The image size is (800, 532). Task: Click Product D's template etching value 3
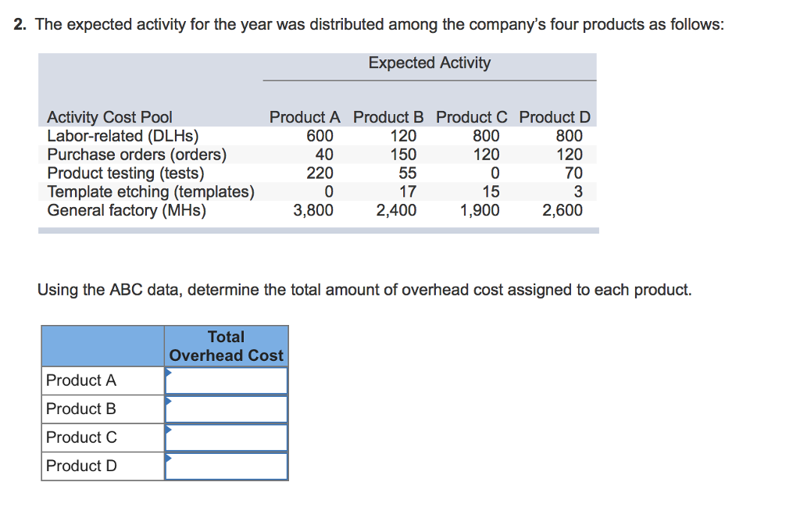click(578, 191)
